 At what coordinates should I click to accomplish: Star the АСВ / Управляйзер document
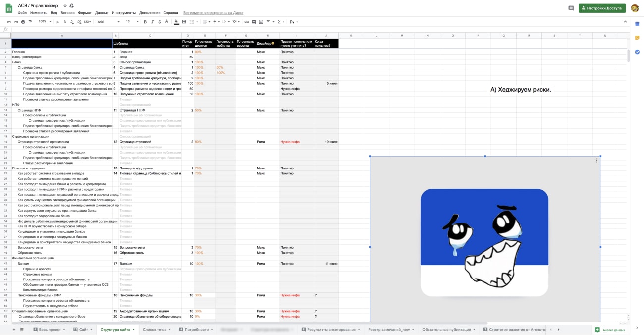pyautogui.click(x=65, y=5)
